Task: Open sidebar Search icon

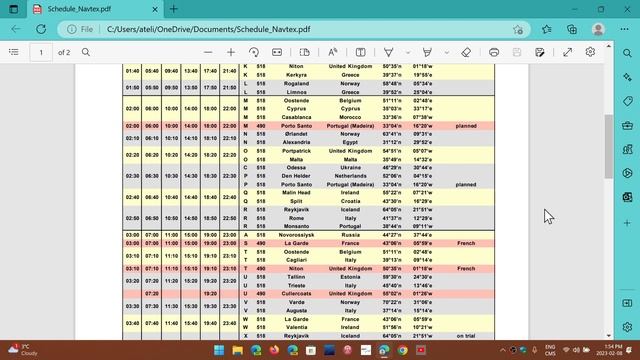Action: pos(627,53)
